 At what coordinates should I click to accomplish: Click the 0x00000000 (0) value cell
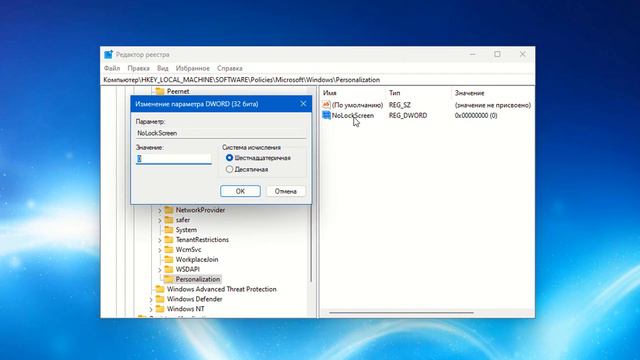(x=476, y=116)
